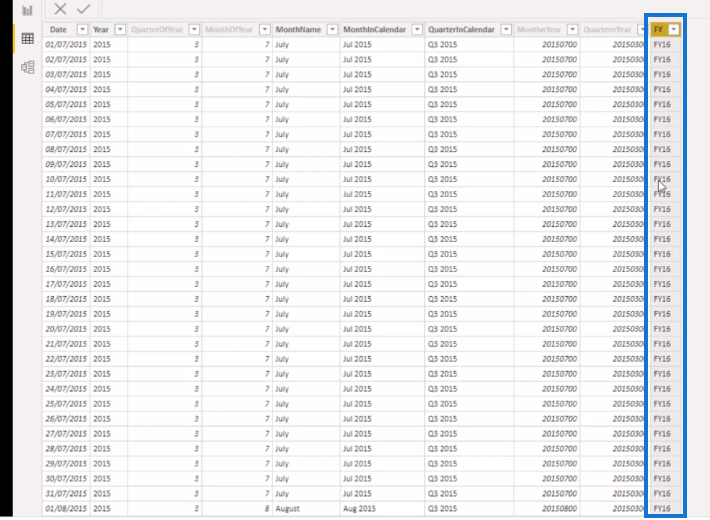710x520 pixels.
Task: Open the Data view table icon
Action: 28,39
